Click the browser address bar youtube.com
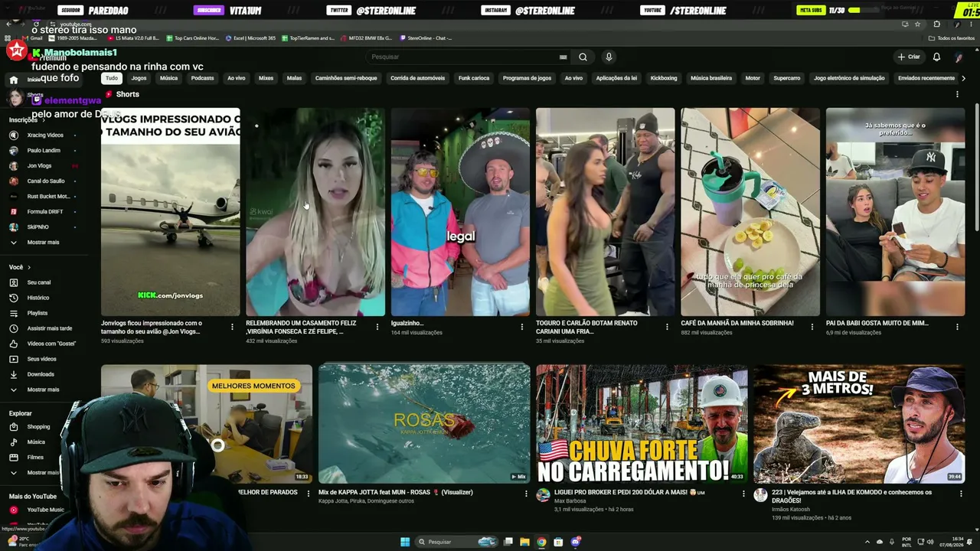The width and height of the screenshot is (980, 551). pyautogui.click(x=475, y=24)
